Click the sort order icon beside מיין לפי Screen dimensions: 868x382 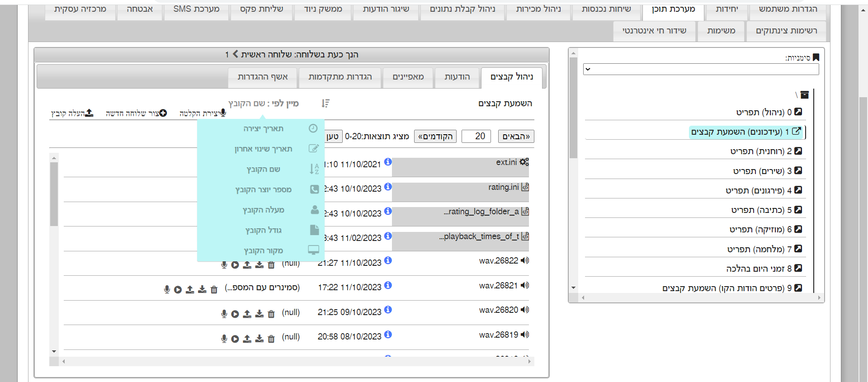pyautogui.click(x=325, y=104)
